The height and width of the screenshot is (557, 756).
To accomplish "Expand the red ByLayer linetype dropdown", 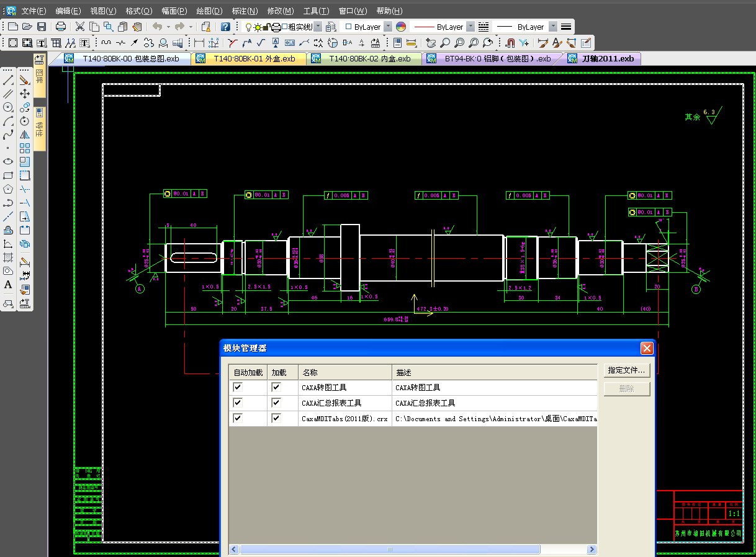I will 470,27.
